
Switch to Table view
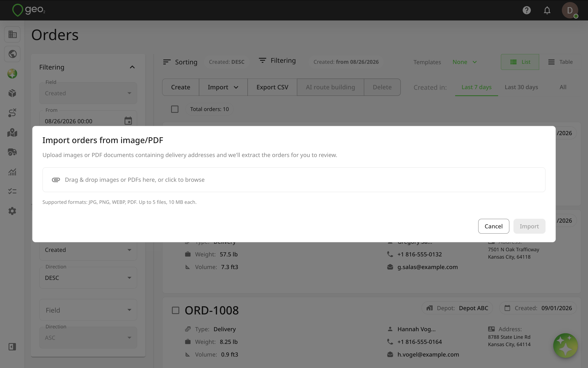pos(560,62)
